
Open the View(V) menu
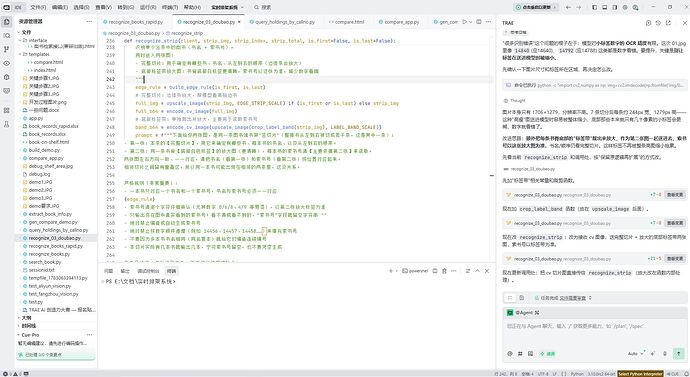pyautogui.click(x=103, y=7)
